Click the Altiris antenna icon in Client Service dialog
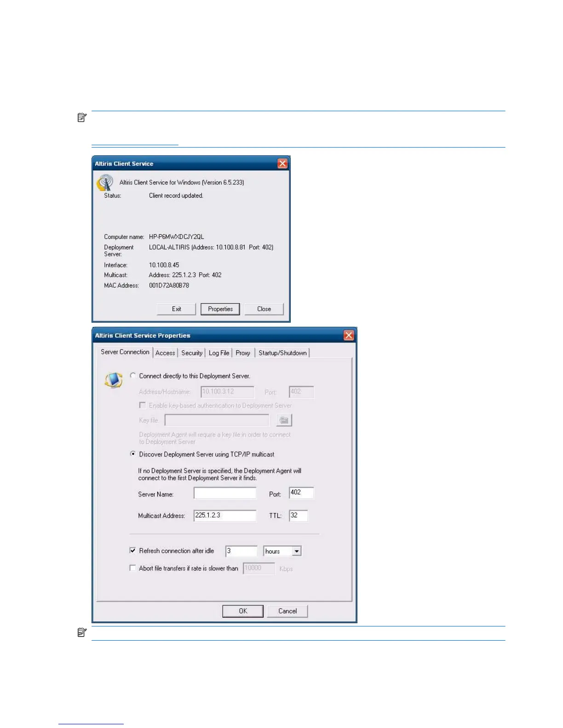The width and height of the screenshot is (563, 728). point(105,182)
